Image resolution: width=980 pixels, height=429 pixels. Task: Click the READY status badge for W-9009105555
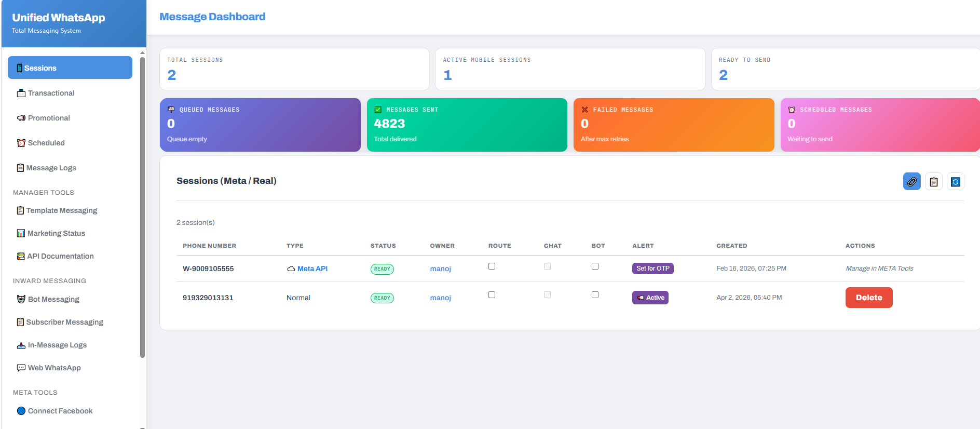(x=382, y=269)
